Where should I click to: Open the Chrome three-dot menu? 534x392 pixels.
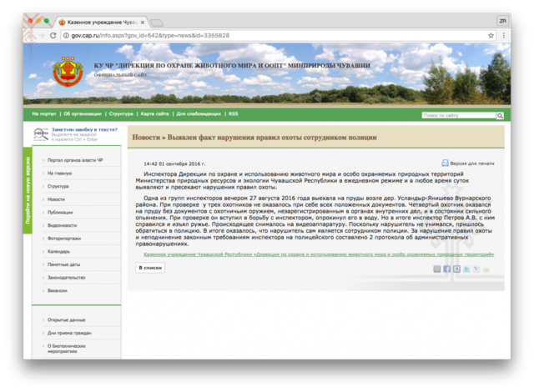click(502, 35)
